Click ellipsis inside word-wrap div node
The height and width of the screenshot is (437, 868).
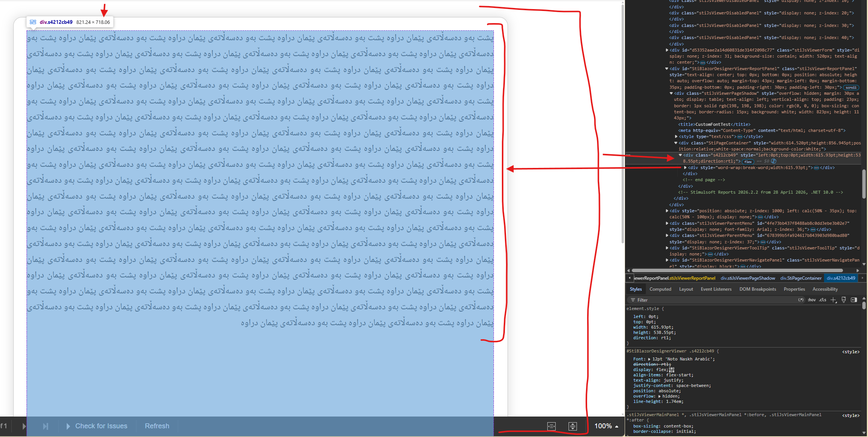pyautogui.click(x=816, y=168)
